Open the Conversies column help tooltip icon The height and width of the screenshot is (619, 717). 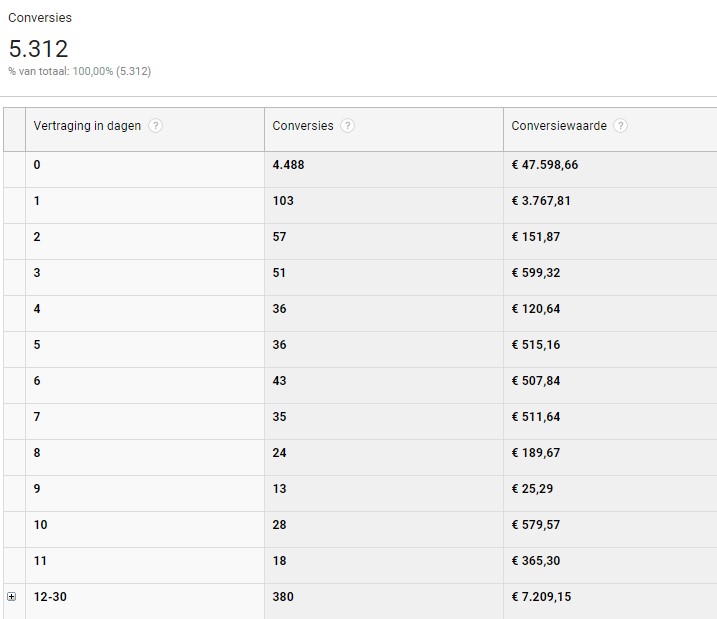tap(347, 126)
